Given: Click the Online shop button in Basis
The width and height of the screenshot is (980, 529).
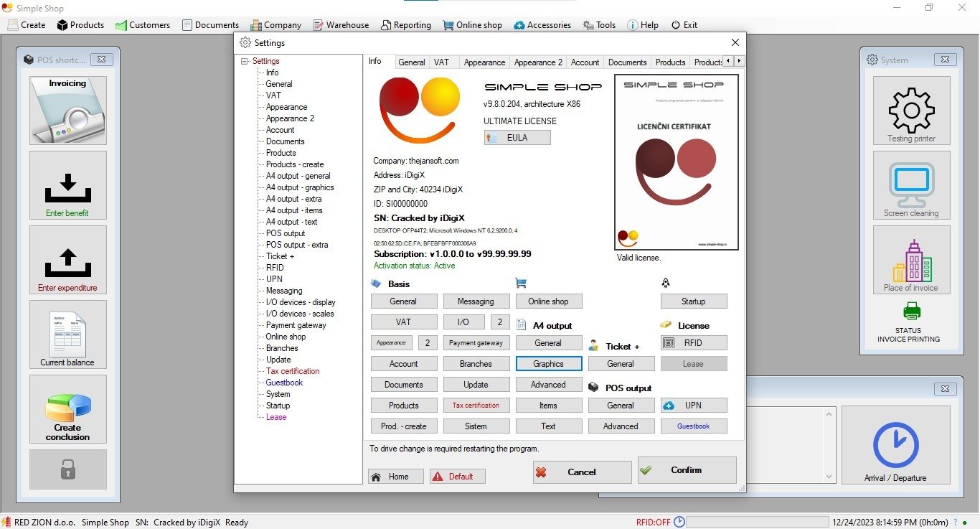Looking at the screenshot, I should pyautogui.click(x=549, y=301).
